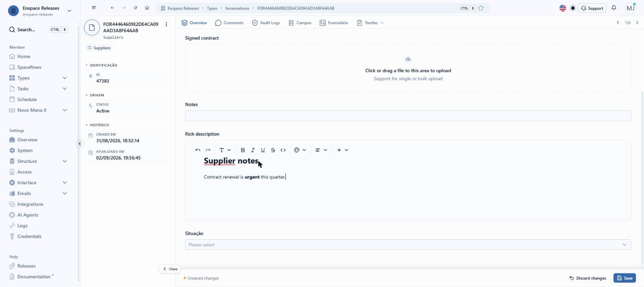Expand the Types sidebar section
644x287 pixels.
pyautogui.click(x=39, y=78)
